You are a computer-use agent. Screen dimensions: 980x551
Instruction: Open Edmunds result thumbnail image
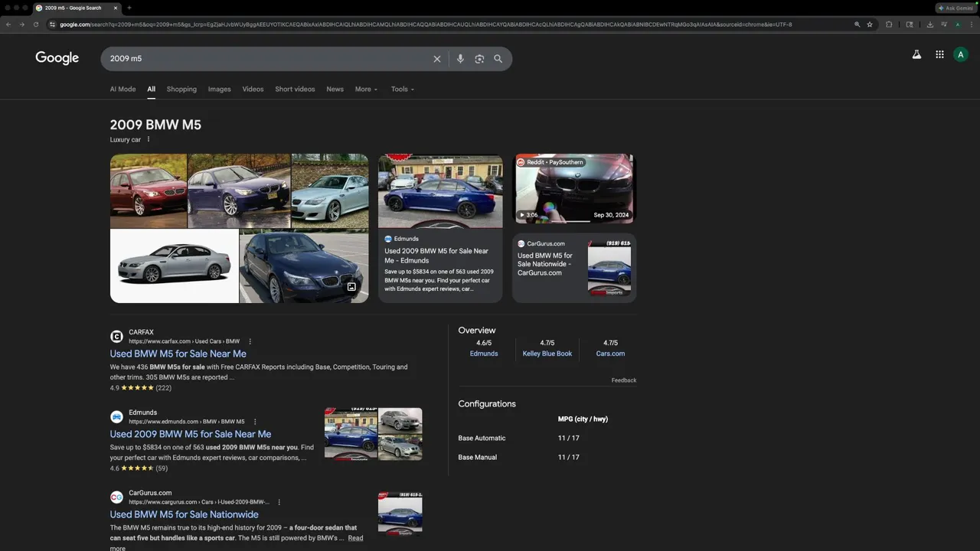click(x=373, y=434)
